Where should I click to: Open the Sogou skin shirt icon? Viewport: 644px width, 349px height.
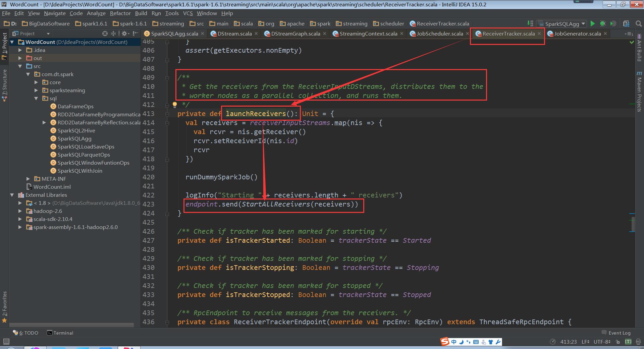491,342
